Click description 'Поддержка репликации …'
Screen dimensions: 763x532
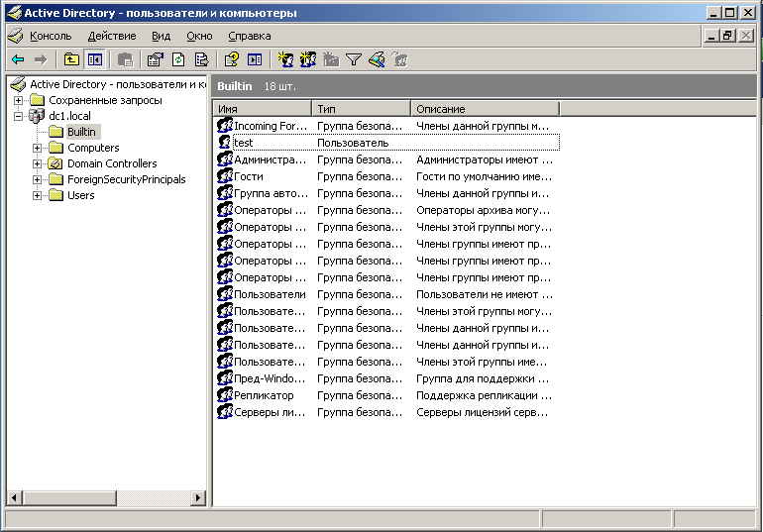tap(485, 395)
